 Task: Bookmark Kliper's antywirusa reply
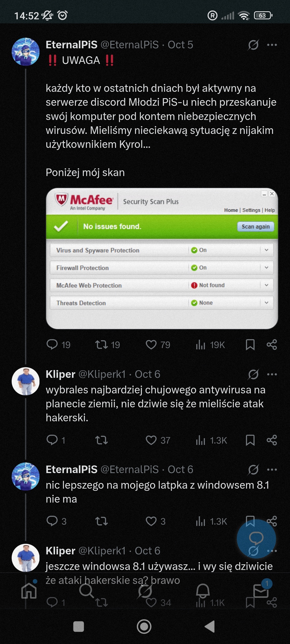click(250, 440)
